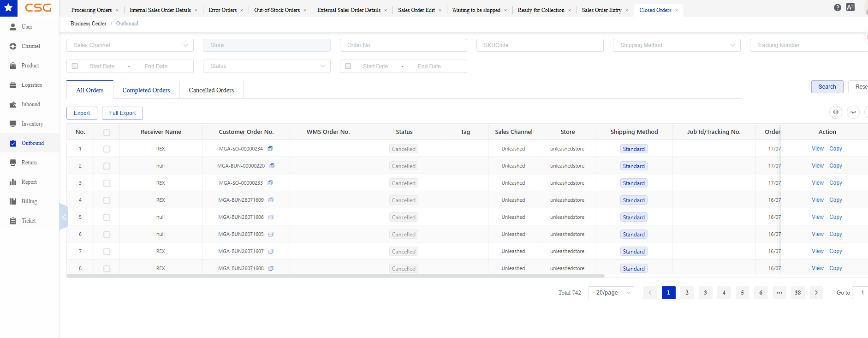Expand the Logistics sidebar menu
868x338 pixels.
click(x=30, y=85)
